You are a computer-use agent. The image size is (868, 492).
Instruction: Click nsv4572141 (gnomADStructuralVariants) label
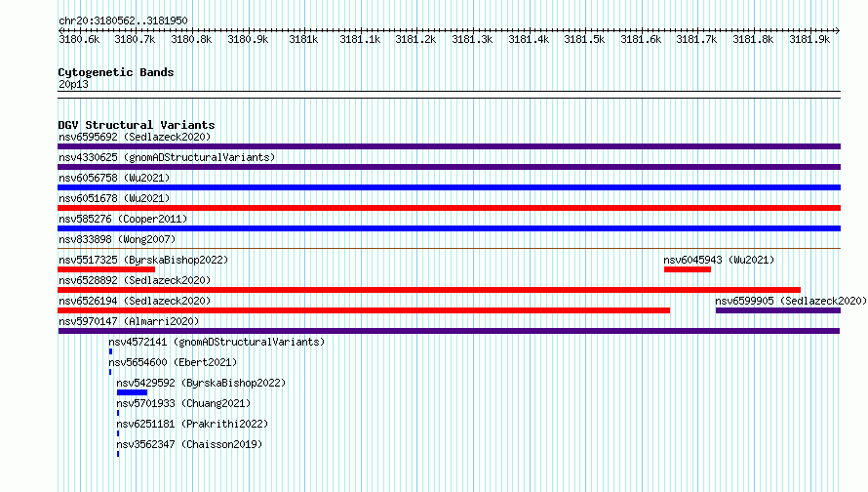[217, 342]
